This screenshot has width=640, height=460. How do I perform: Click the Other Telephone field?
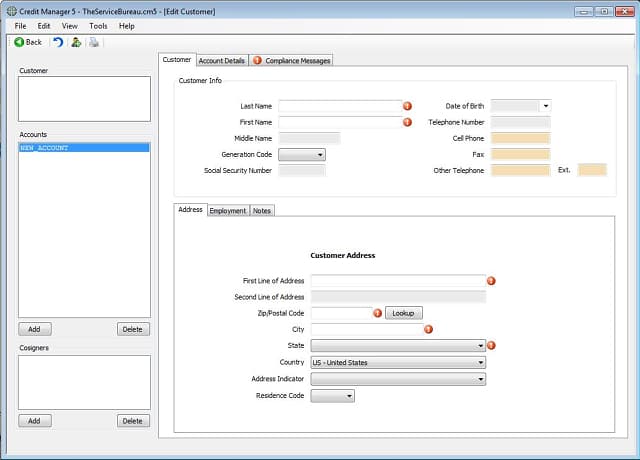(520, 170)
